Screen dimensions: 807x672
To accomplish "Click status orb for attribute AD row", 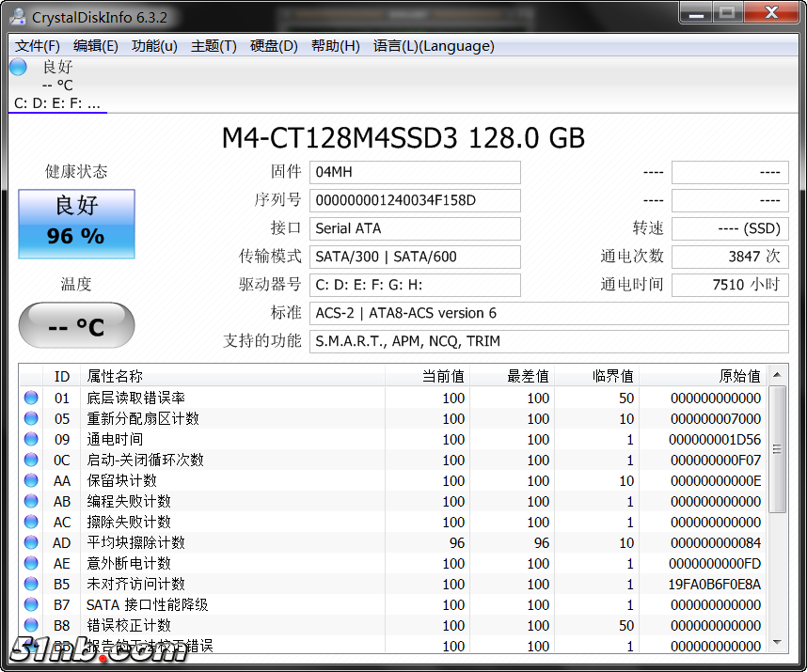I will click(31, 542).
